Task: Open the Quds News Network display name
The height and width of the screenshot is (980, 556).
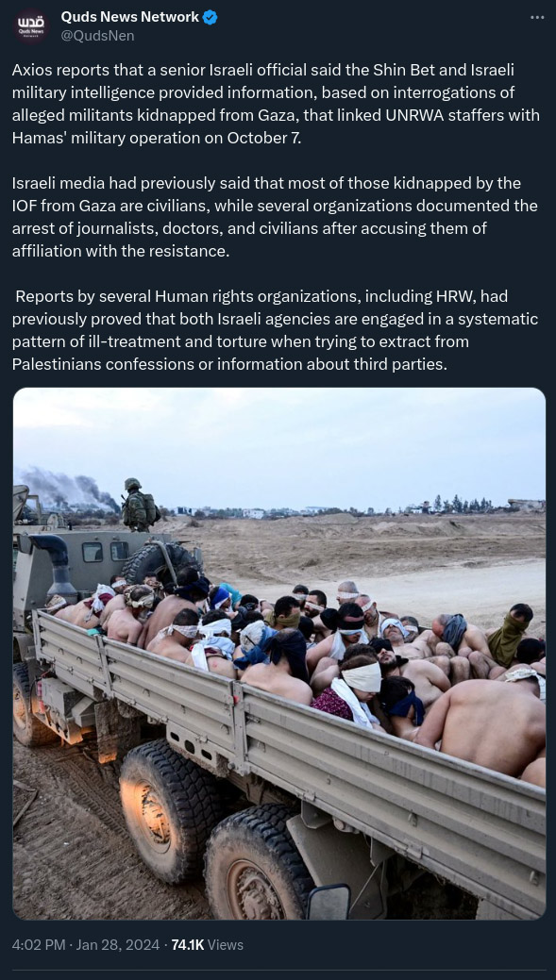Action: (x=129, y=18)
